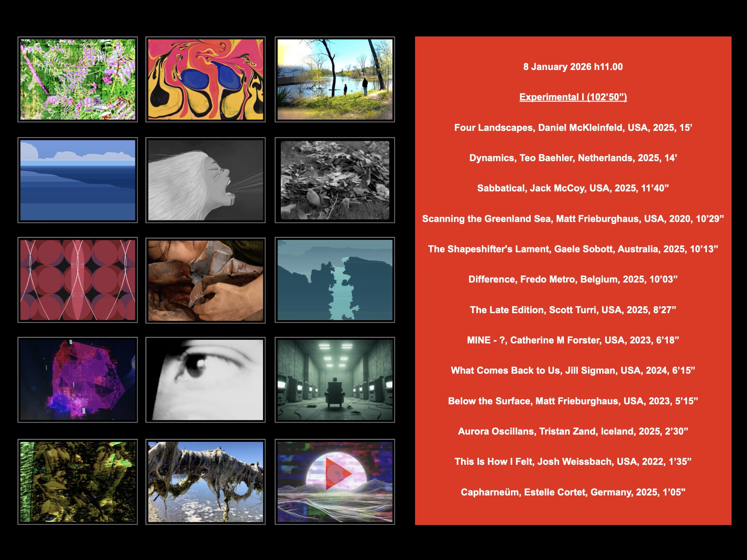Click the 8 January 2026 h11.00 date text
The width and height of the screenshot is (747, 560).
(573, 67)
